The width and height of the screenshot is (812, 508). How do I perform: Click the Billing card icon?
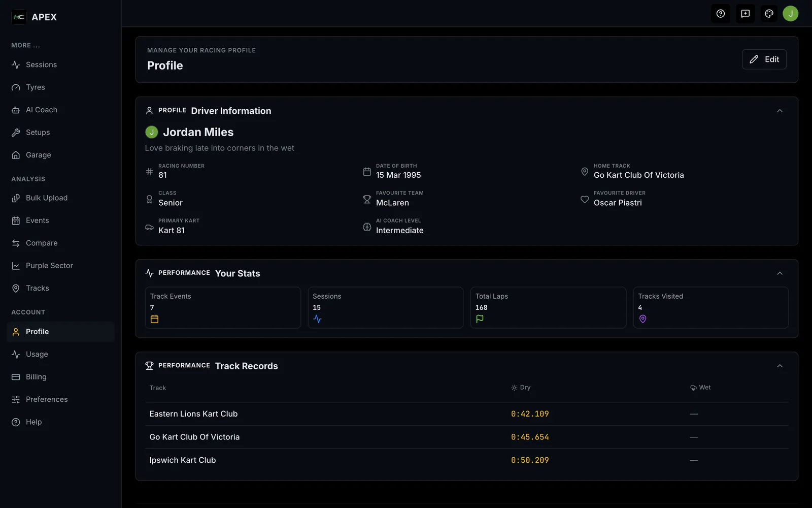coord(16,377)
